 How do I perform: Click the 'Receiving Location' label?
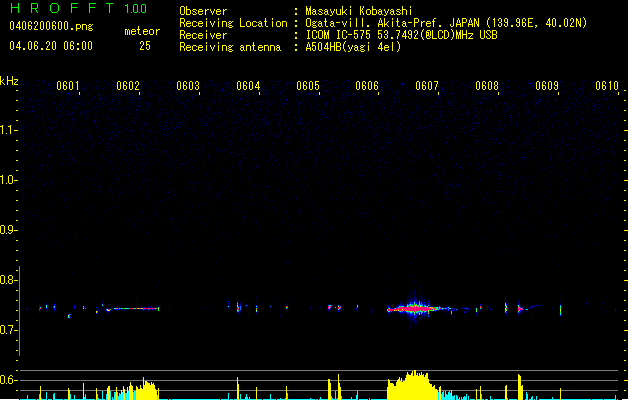pos(233,23)
